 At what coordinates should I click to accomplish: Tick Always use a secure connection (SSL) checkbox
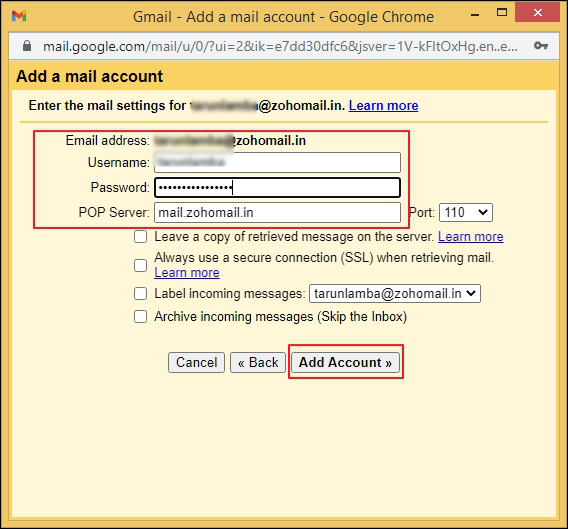pyautogui.click(x=141, y=265)
